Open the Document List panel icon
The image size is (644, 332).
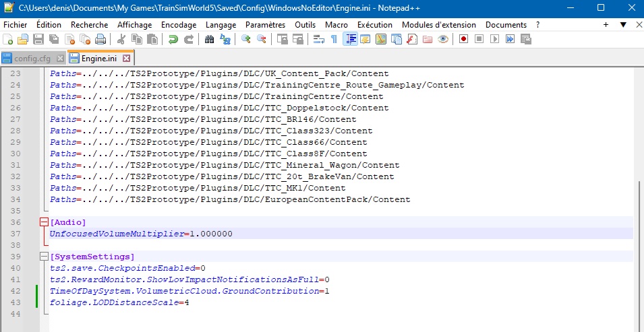coord(397,40)
